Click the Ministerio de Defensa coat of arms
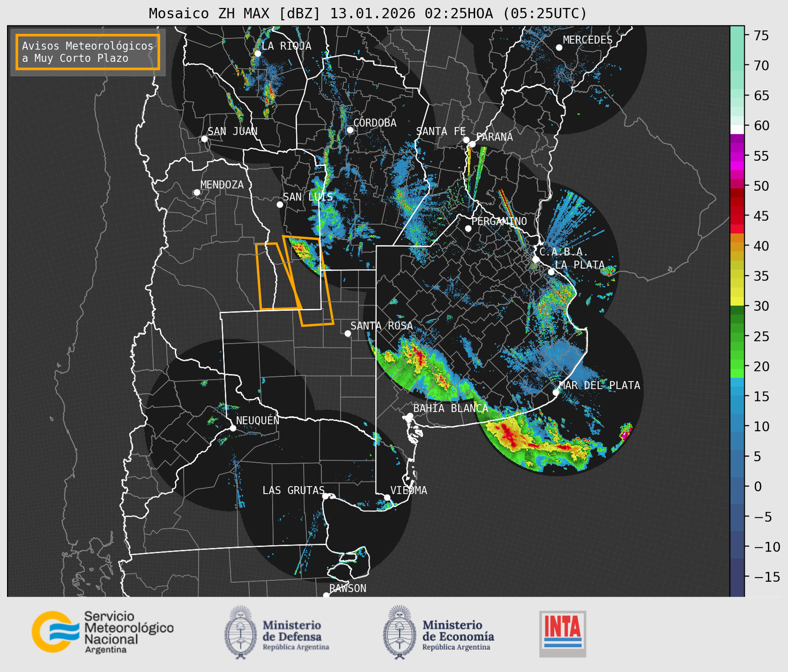This screenshot has width=788, height=672. [241, 632]
